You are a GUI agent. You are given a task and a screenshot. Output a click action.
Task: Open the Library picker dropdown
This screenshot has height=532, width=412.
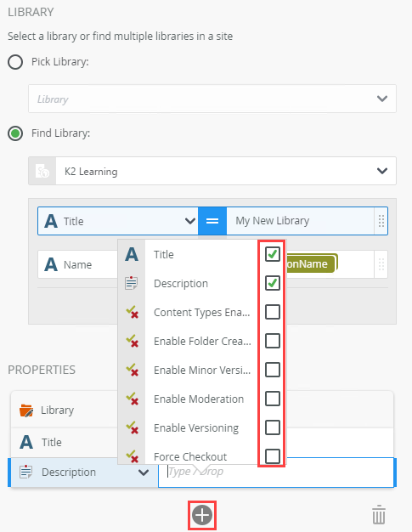212,99
